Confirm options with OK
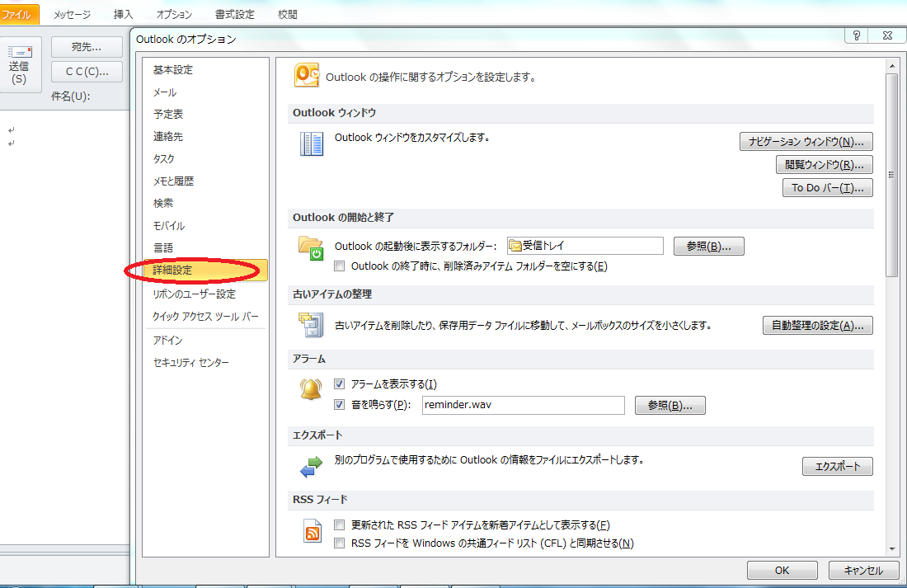Image resolution: width=907 pixels, height=588 pixels. (x=782, y=570)
